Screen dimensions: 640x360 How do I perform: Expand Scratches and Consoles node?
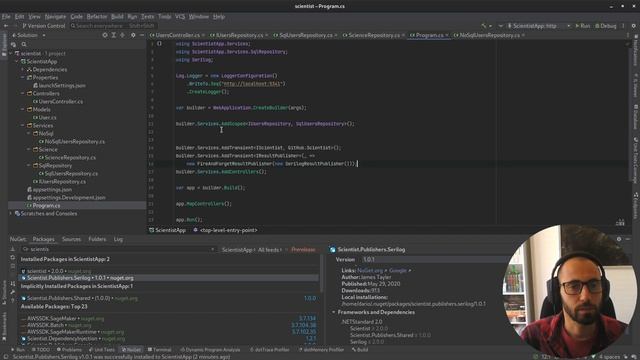tap(11, 213)
